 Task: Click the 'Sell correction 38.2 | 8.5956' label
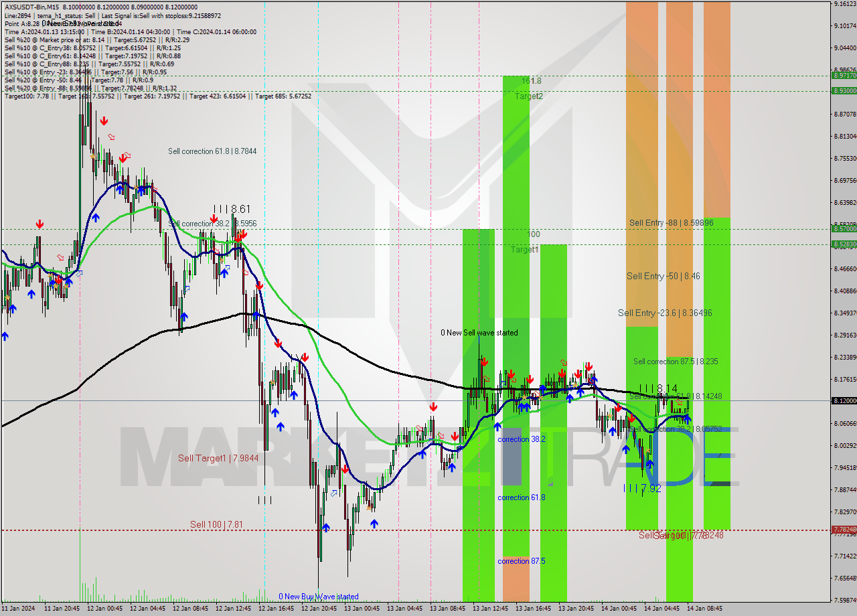212,223
